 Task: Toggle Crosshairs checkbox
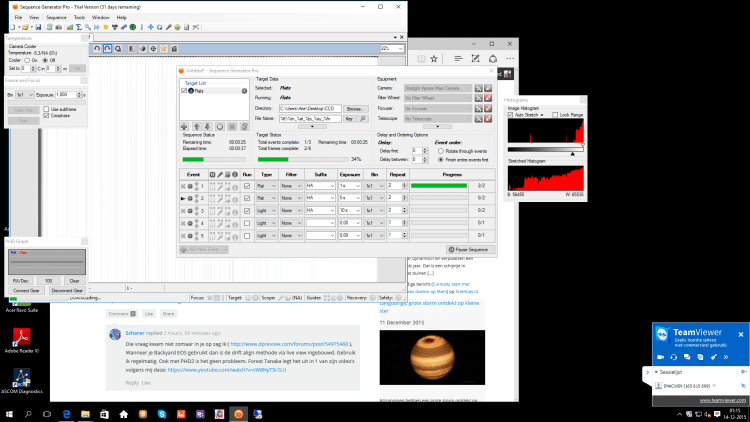(46, 116)
